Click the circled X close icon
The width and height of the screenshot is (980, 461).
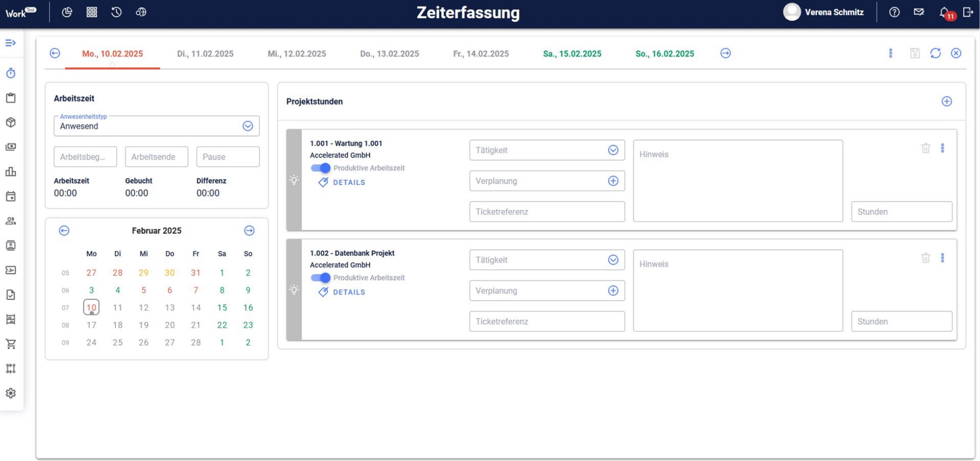[956, 53]
